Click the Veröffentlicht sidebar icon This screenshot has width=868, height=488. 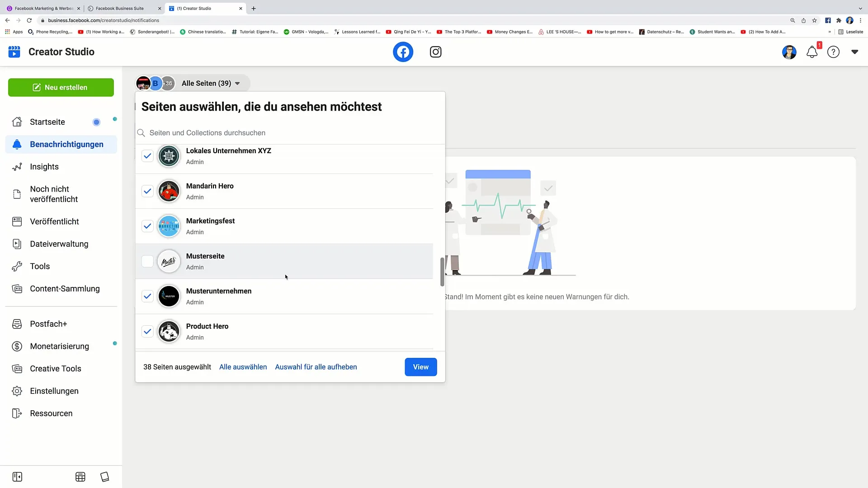click(x=17, y=221)
